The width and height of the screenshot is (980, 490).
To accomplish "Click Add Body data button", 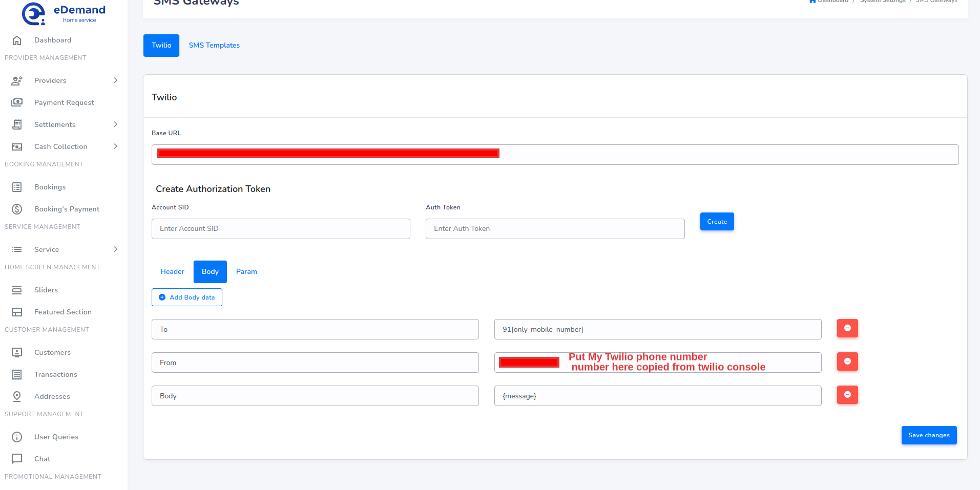I will pyautogui.click(x=187, y=297).
